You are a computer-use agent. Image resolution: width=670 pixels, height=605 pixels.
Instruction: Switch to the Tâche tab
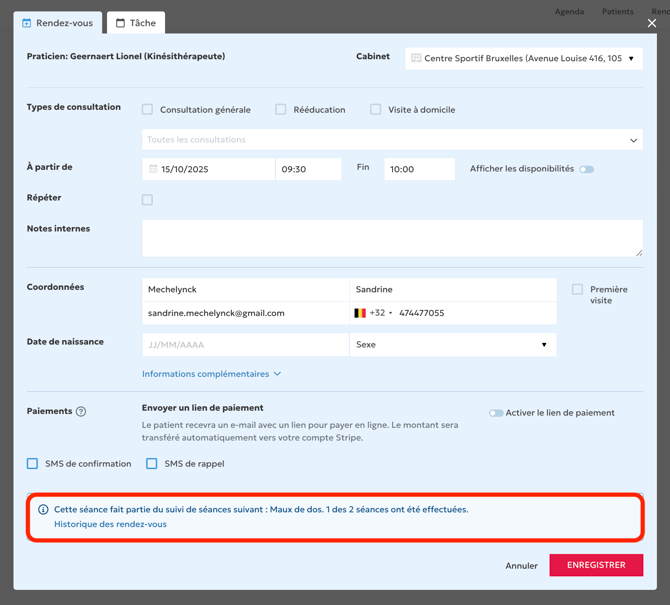tap(136, 23)
